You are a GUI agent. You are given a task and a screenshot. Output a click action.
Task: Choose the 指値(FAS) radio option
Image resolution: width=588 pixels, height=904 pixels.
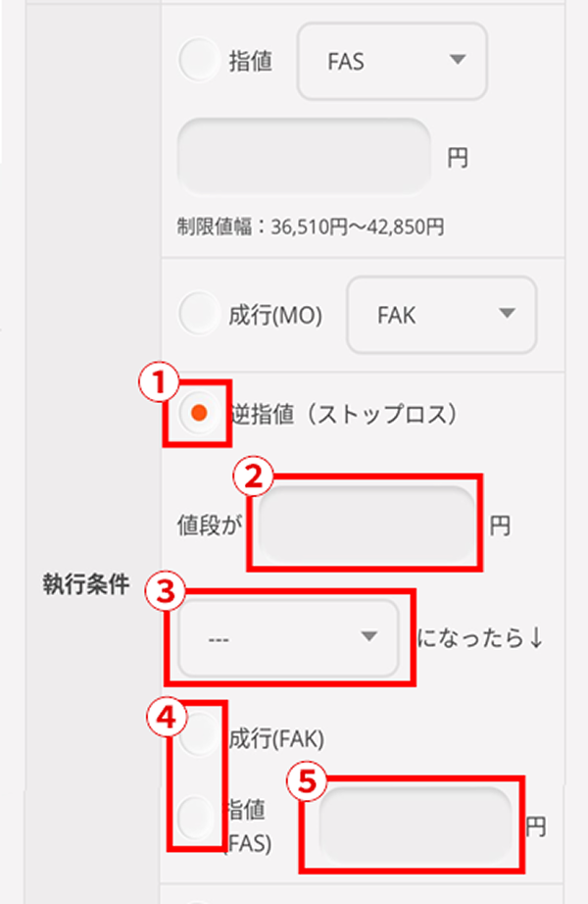200,813
